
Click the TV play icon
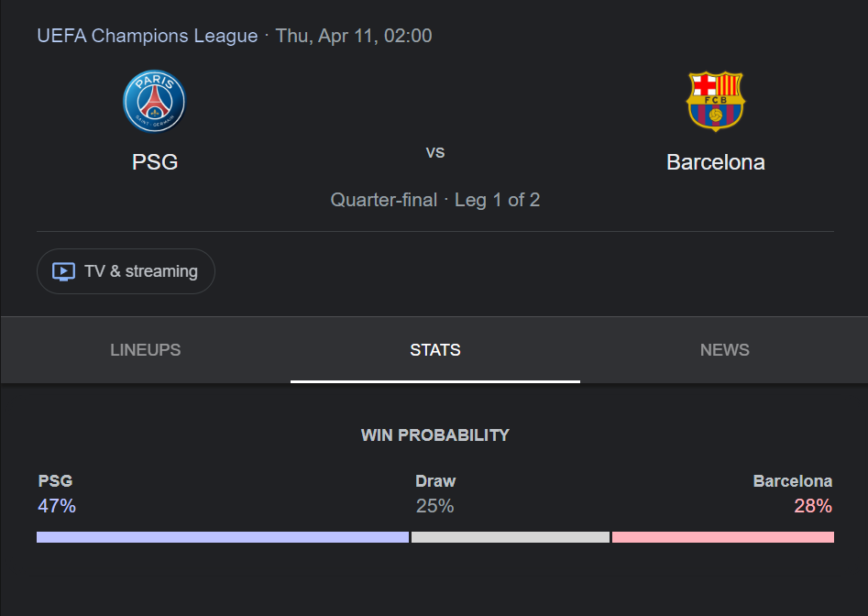coord(63,271)
